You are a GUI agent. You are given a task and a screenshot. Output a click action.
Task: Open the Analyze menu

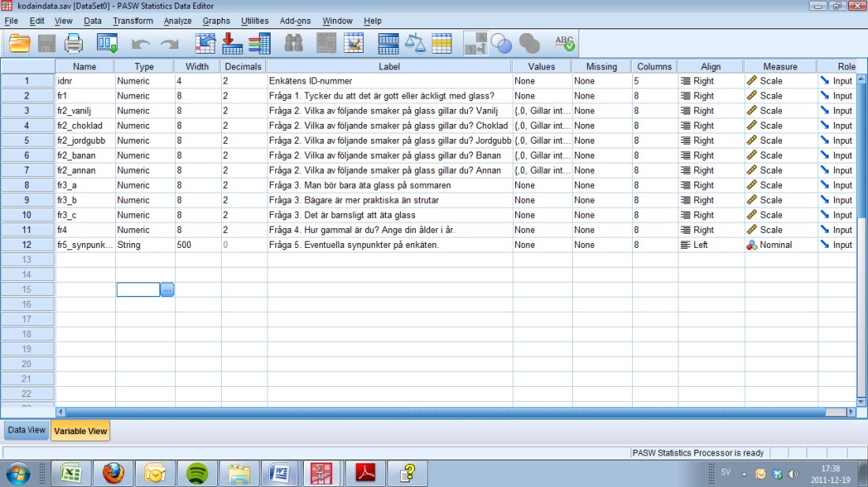178,21
